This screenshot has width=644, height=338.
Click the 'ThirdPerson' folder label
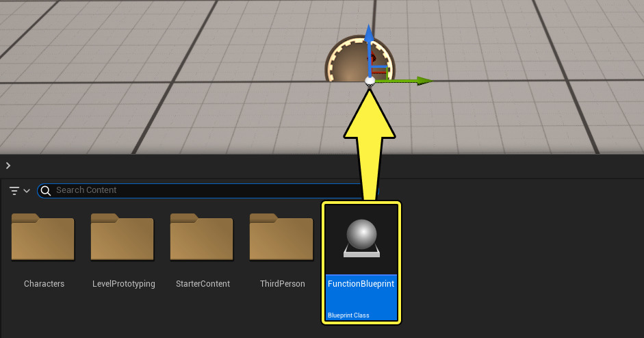tap(283, 284)
